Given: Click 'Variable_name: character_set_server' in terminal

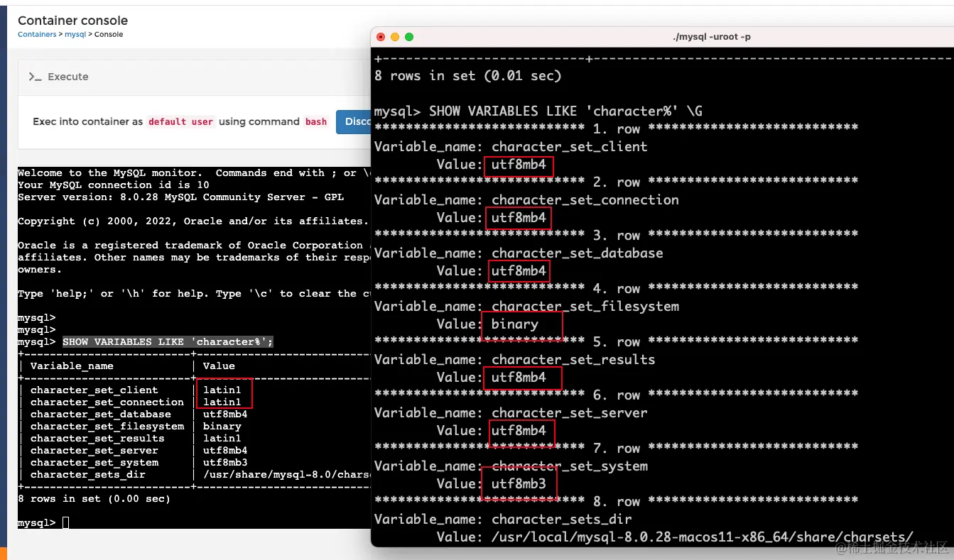Looking at the screenshot, I should click(x=511, y=413).
